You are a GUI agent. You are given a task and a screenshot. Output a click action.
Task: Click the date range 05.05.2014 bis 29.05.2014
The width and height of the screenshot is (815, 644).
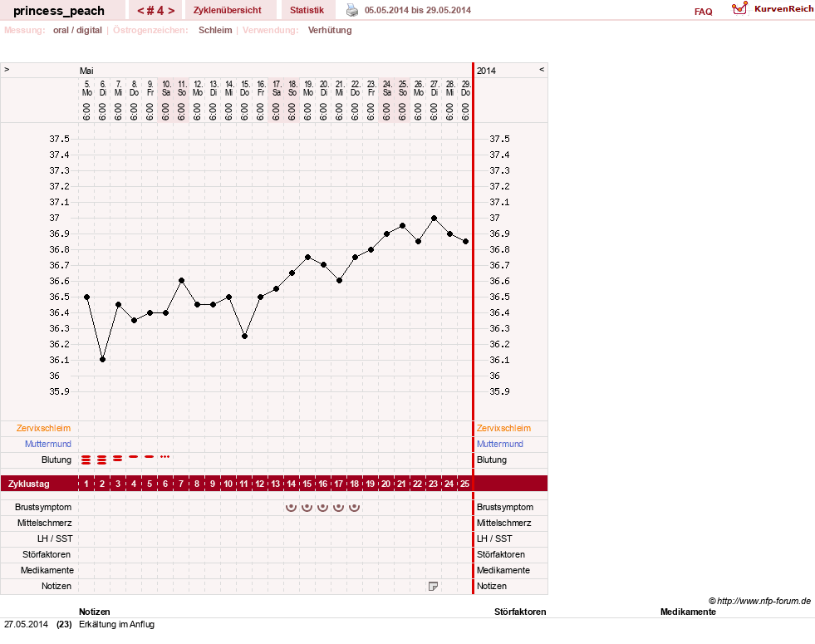click(x=418, y=11)
